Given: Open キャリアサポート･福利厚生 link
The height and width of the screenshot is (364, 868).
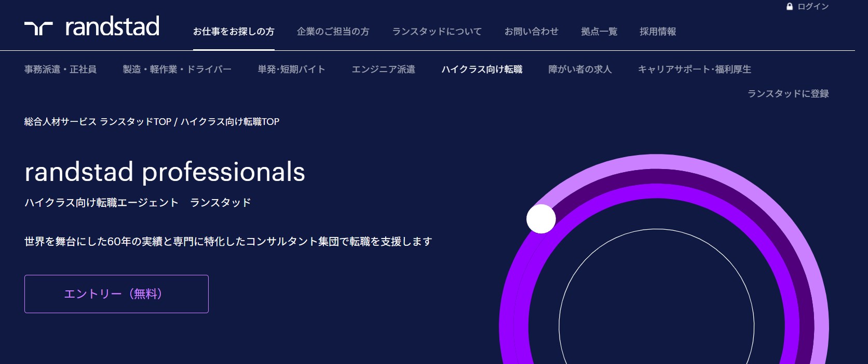Looking at the screenshot, I should point(694,69).
